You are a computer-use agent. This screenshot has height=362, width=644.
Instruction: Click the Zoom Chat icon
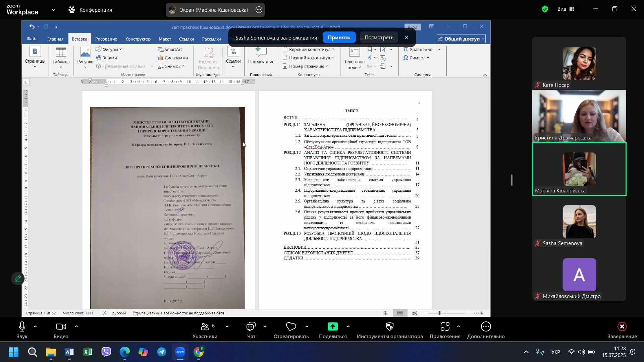point(251,327)
